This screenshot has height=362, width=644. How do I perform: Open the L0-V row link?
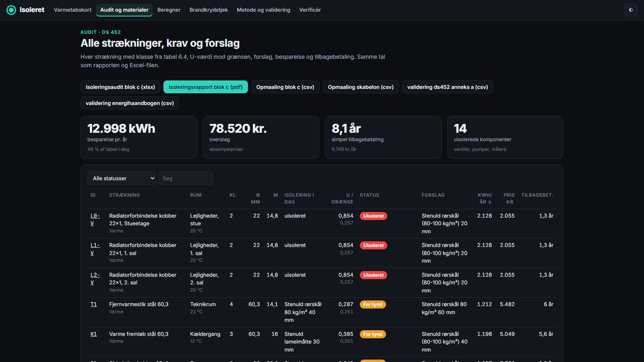click(x=95, y=220)
